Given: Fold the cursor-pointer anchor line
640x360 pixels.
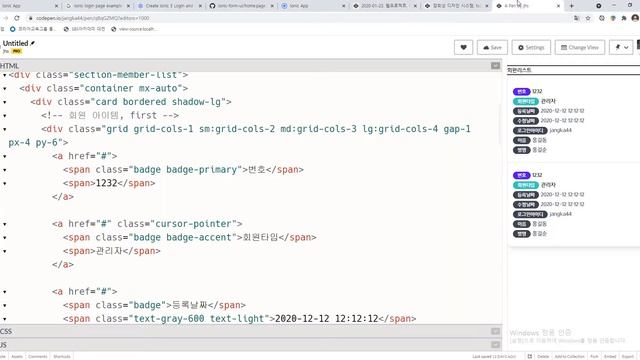Looking at the screenshot, I should (4, 224).
